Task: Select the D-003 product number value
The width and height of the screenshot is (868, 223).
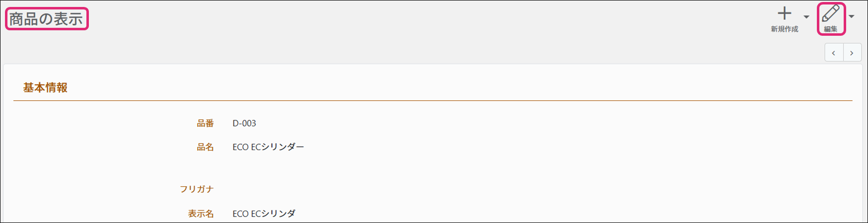Action: [x=244, y=123]
